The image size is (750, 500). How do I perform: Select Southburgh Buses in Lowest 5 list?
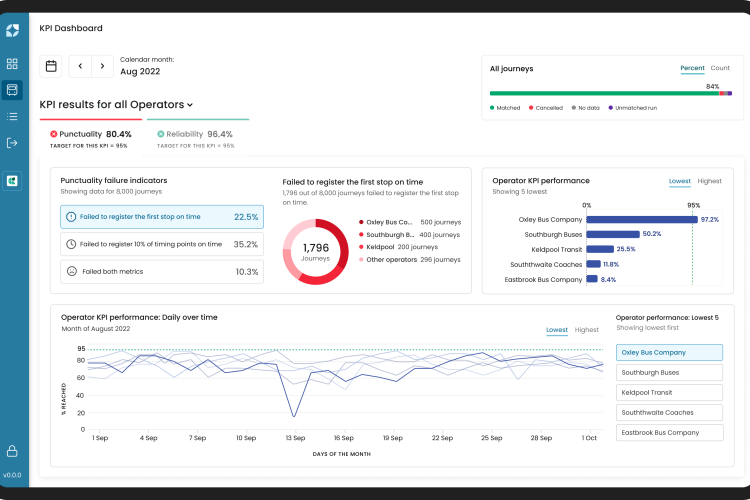click(669, 373)
